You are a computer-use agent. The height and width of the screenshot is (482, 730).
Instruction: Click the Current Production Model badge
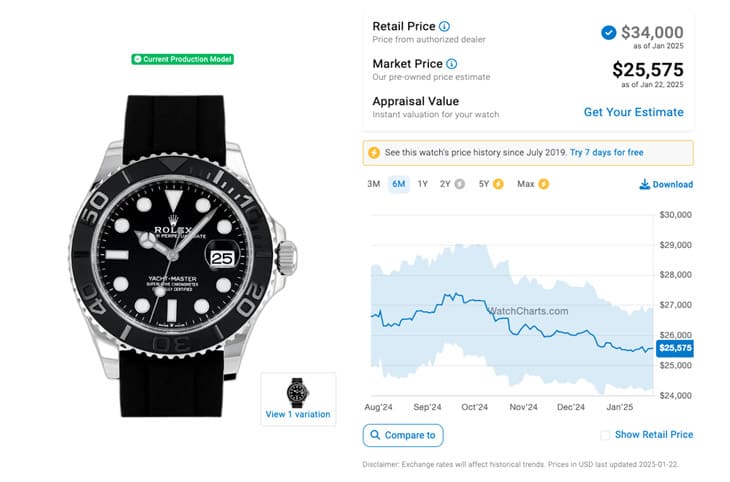(183, 59)
